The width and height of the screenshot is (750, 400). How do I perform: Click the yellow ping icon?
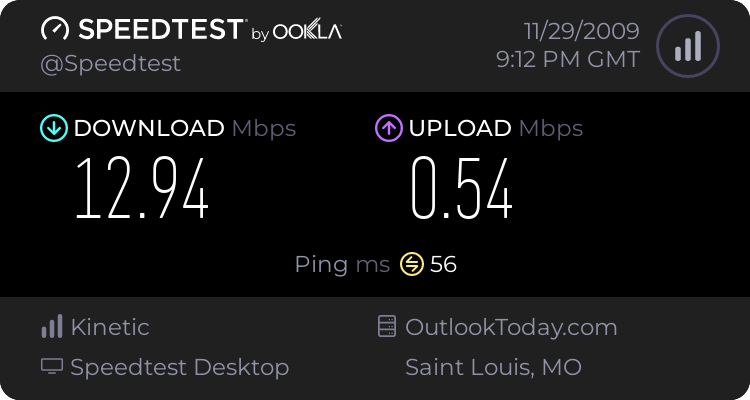412,265
